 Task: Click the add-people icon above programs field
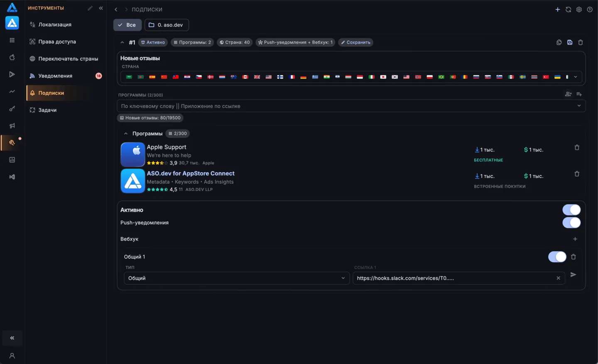coord(569,94)
